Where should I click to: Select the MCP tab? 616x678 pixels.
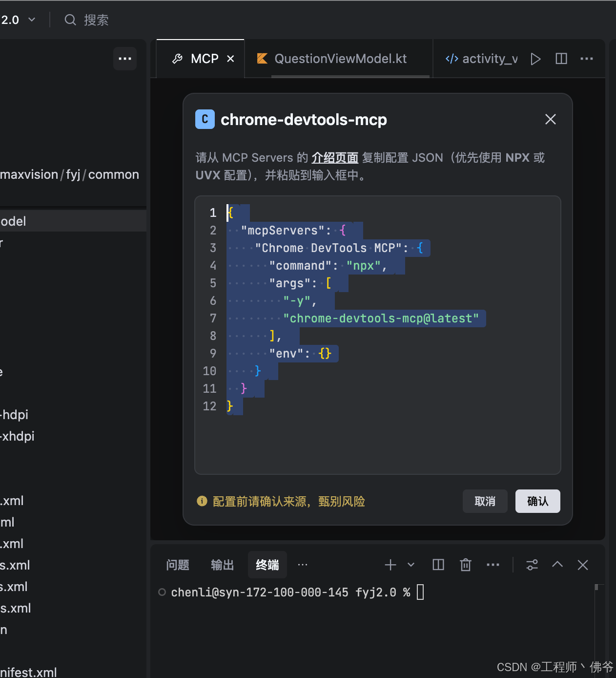click(x=200, y=59)
